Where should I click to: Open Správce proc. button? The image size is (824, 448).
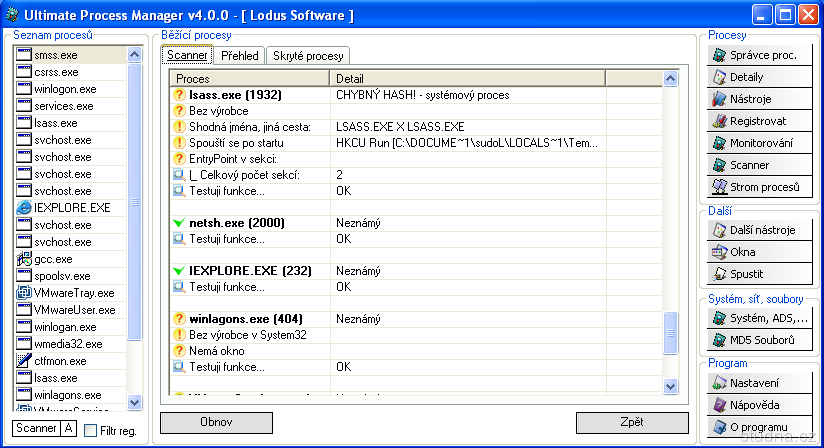pos(759,55)
